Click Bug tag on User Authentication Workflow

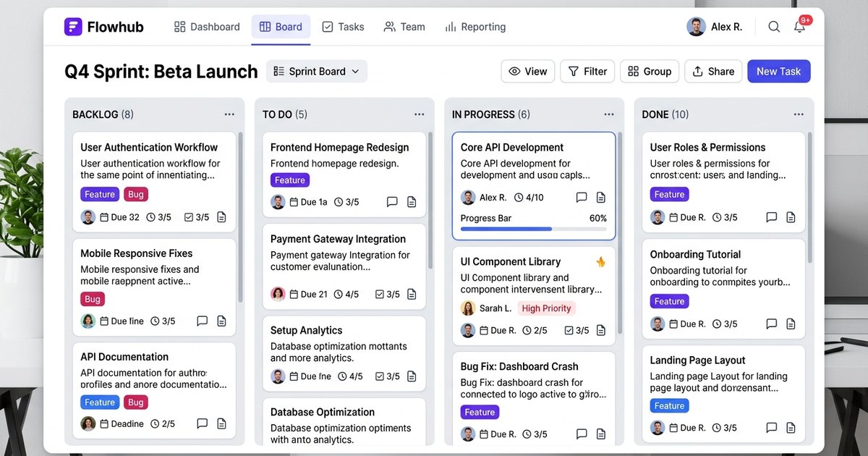[x=136, y=194]
